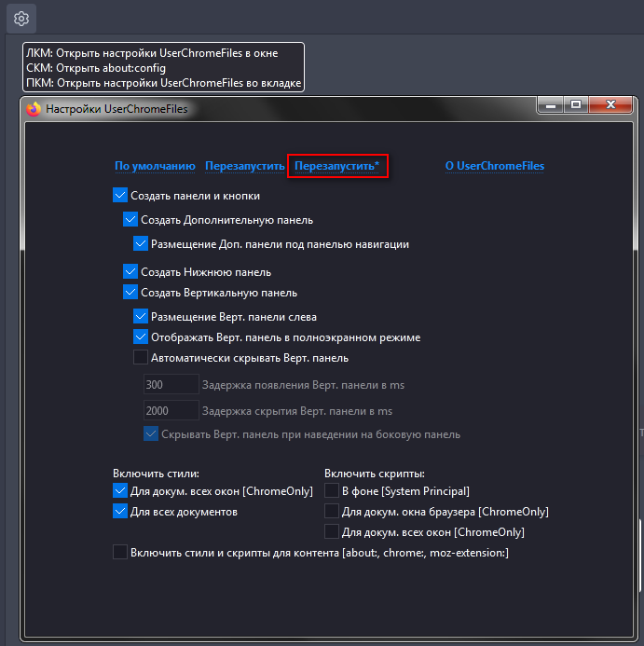Click the first 'Перезапустить' link without an asterisk
This screenshot has width=644, height=646.
tap(245, 166)
